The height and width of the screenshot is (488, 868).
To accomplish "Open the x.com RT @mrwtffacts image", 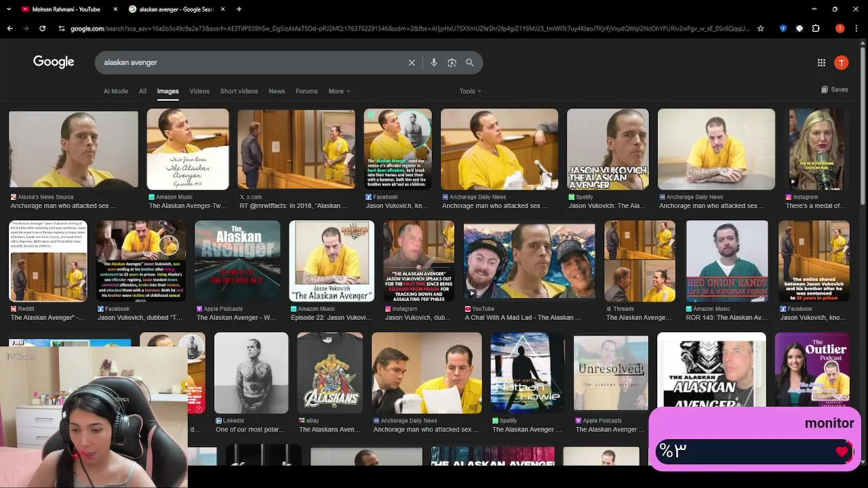I will tap(296, 148).
